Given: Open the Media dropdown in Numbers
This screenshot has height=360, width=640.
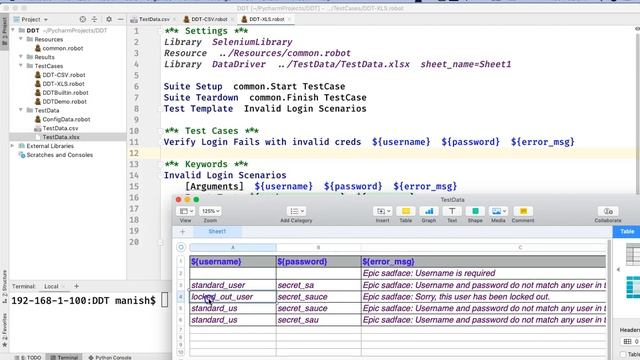Looking at the screenshot, I should [498, 211].
